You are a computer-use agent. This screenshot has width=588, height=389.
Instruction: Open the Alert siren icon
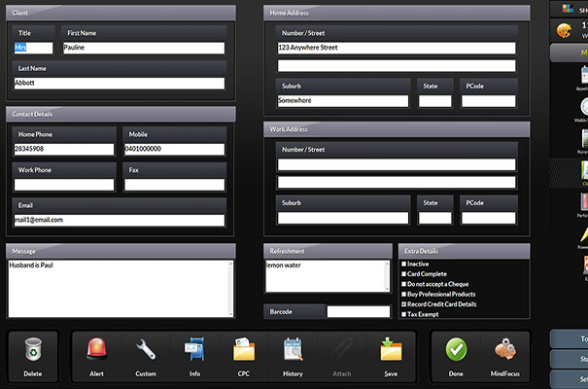point(96,350)
